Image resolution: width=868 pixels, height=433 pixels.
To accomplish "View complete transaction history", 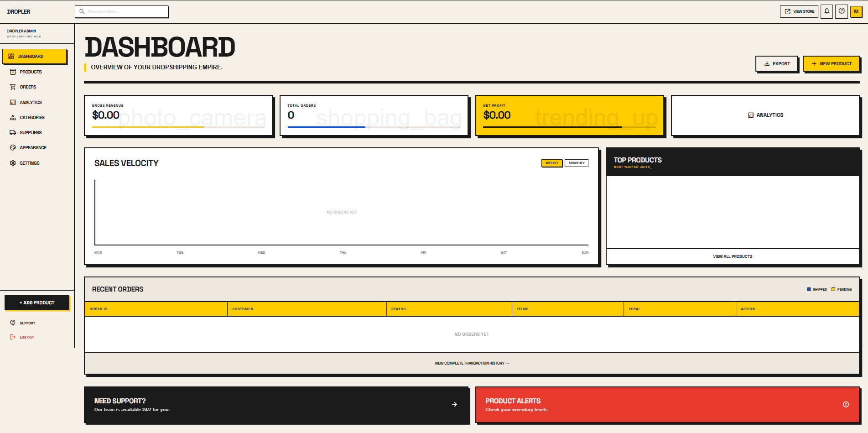I will click(471, 363).
